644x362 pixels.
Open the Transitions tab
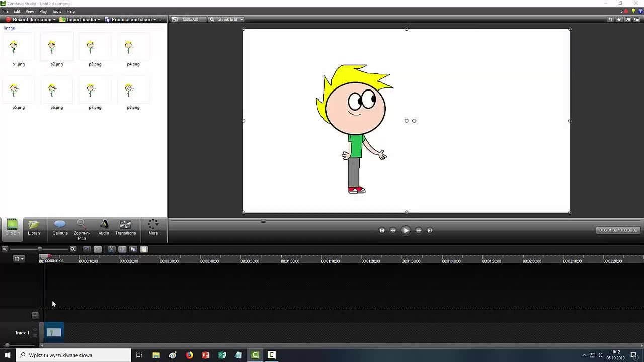tap(125, 227)
